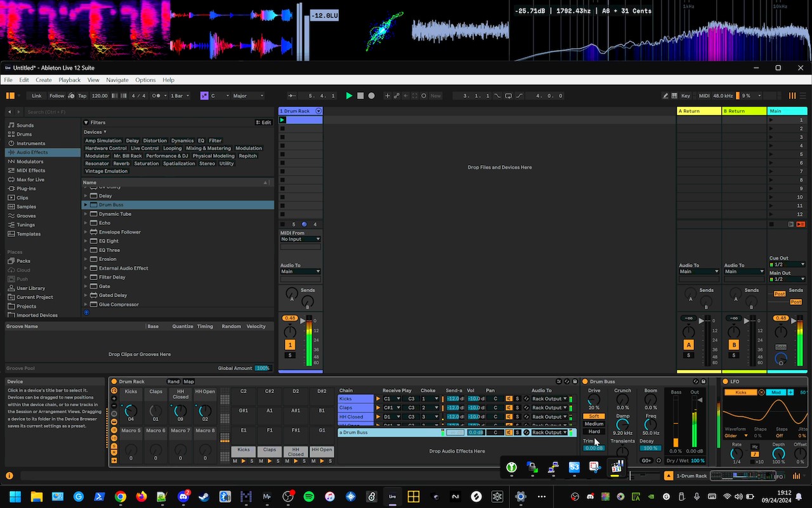Open the Options menu

(145, 80)
